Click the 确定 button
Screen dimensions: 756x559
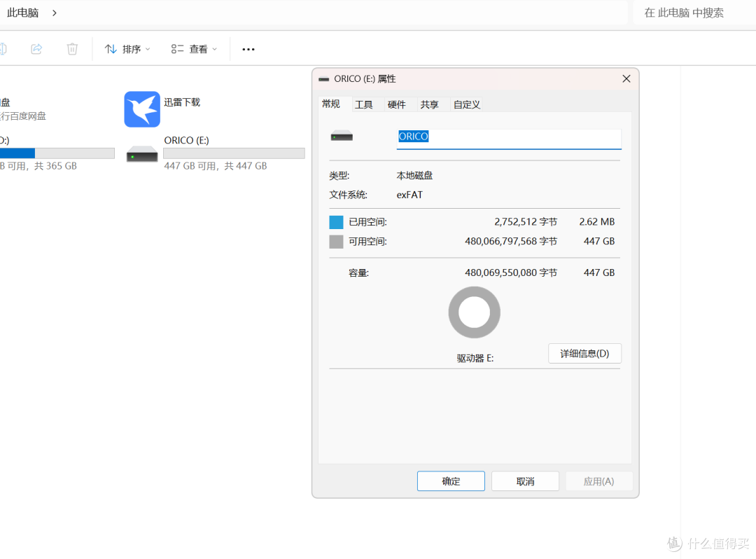(451, 481)
